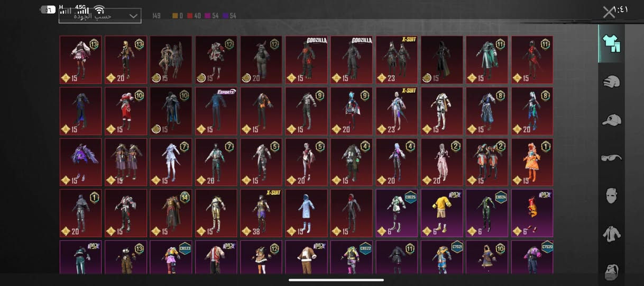Open the sunglasses accessories category

(x=611, y=158)
